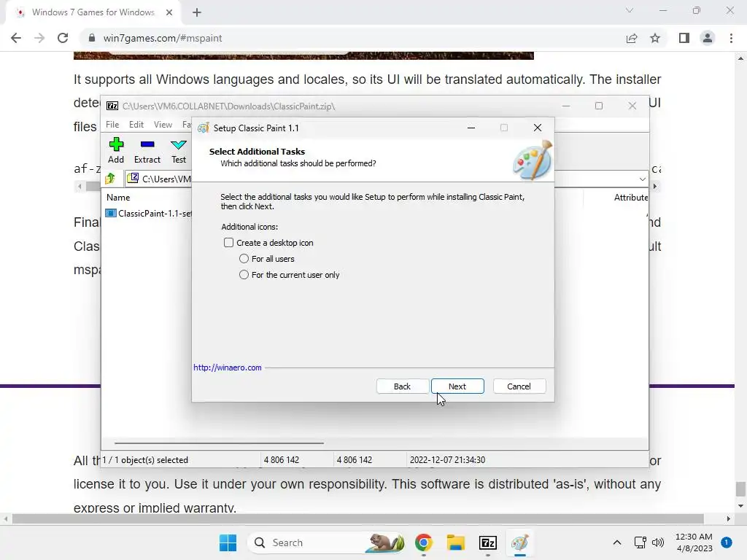Viewport: 747px width, 560px height.
Task: Click the page vertical scrollbar thumb
Action: tap(740, 489)
